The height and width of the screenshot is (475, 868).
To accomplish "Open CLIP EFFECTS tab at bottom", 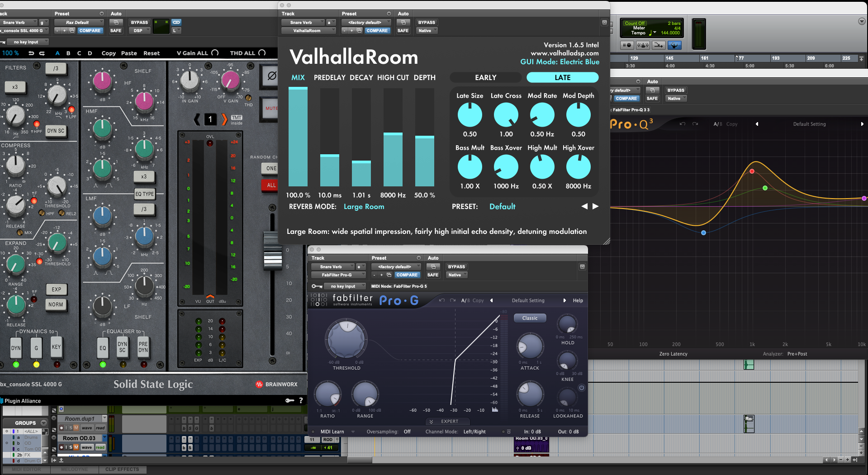I will click(122, 469).
